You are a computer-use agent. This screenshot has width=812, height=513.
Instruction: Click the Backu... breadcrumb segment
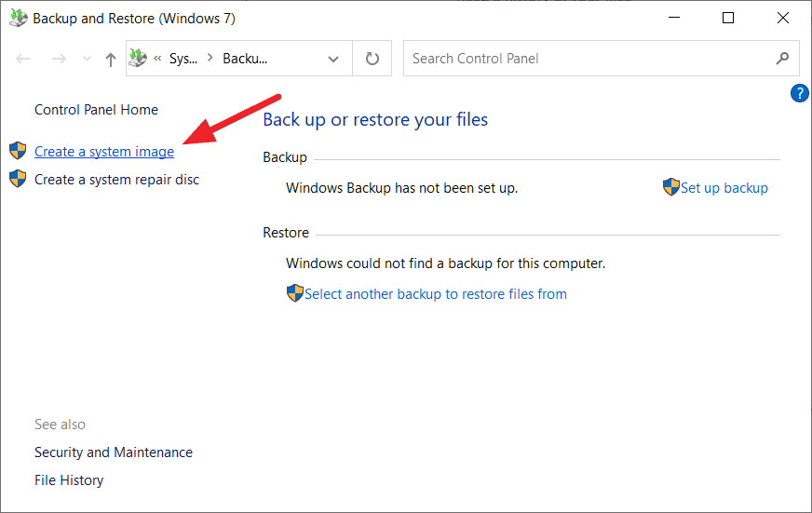point(245,59)
